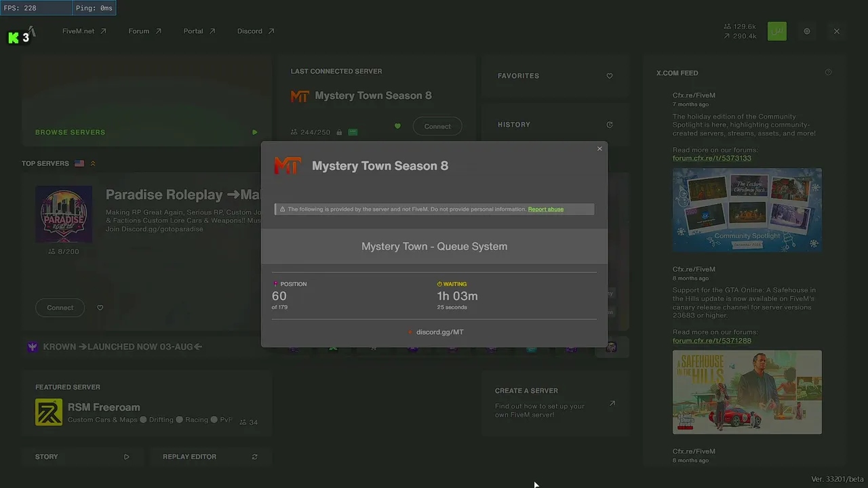The width and height of the screenshot is (868, 488).
Task: Open the Create a Server card
Action: [x=555, y=403]
